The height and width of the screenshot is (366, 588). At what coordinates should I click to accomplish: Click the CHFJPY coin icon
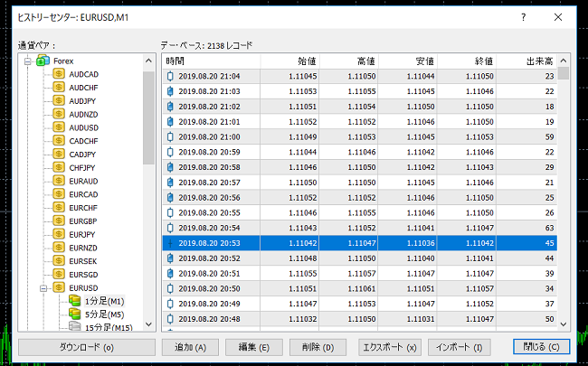coord(59,167)
